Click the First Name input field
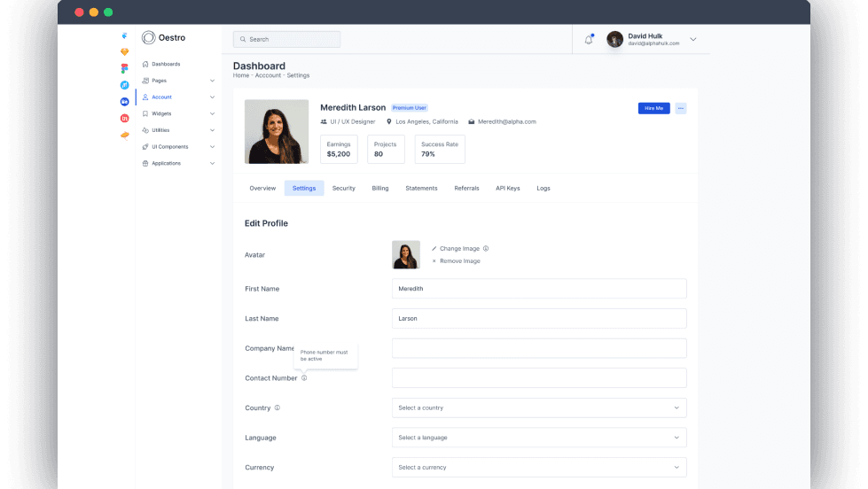The image size is (868, 489). click(539, 289)
